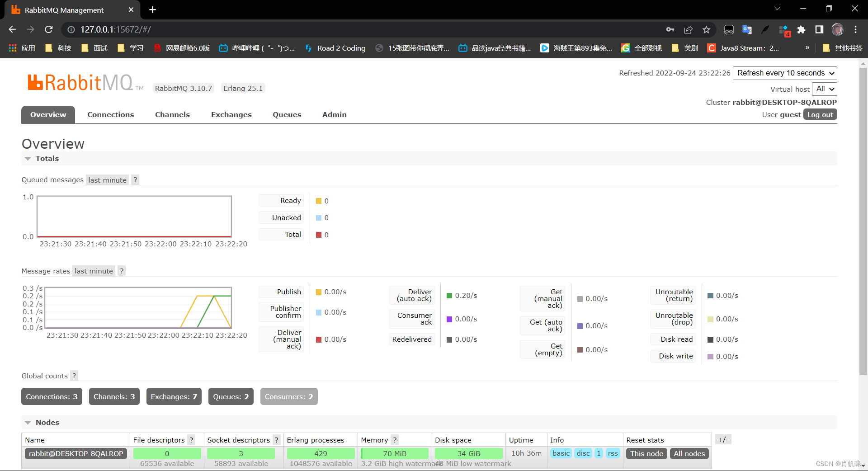The width and height of the screenshot is (868, 471).
Task: Open Road 2 Coding bookmark
Action: (335, 48)
